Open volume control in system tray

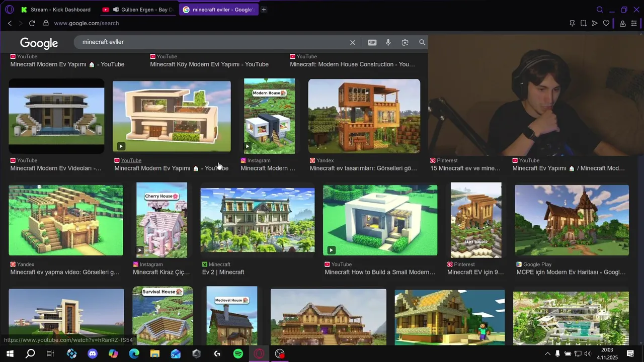[x=587, y=354]
